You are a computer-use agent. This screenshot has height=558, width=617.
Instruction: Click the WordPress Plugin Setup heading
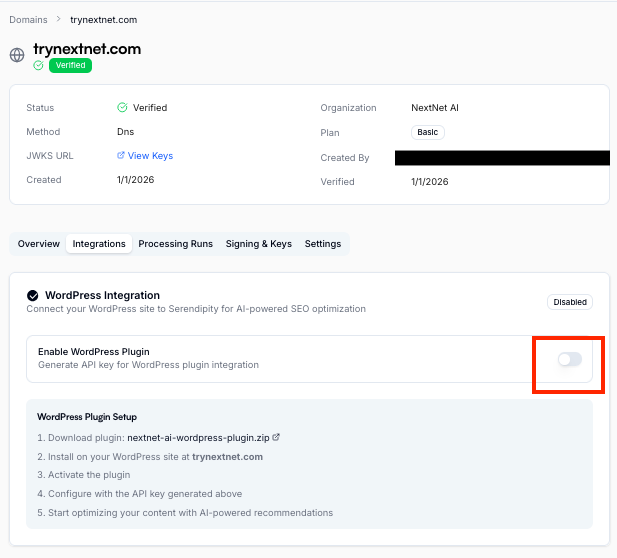[x=87, y=417]
